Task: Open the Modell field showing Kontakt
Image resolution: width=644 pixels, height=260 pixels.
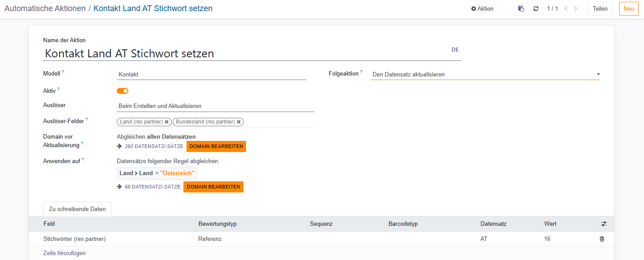Action: coord(211,74)
